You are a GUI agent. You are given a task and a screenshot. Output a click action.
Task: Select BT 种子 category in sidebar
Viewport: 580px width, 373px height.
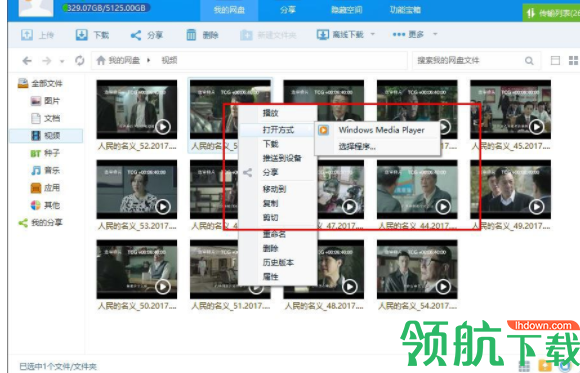click(x=45, y=153)
